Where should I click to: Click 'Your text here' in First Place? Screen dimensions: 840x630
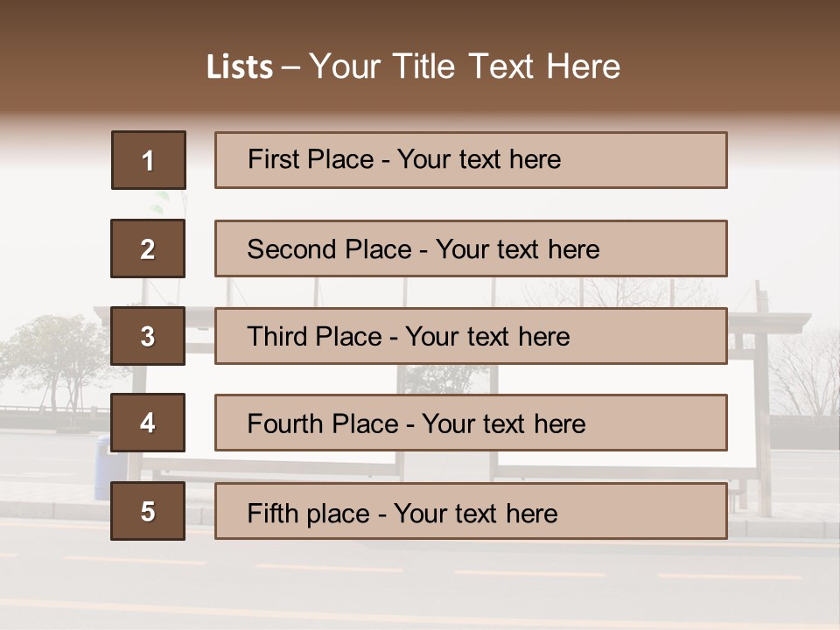tap(479, 159)
